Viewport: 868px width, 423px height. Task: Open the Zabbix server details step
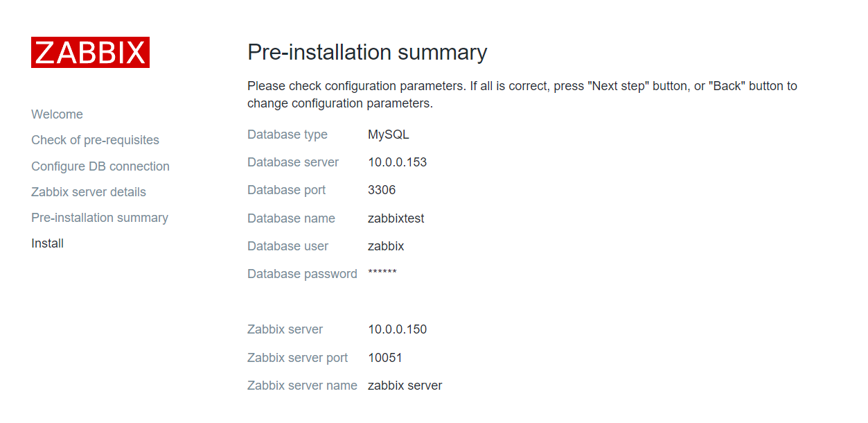(x=89, y=192)
